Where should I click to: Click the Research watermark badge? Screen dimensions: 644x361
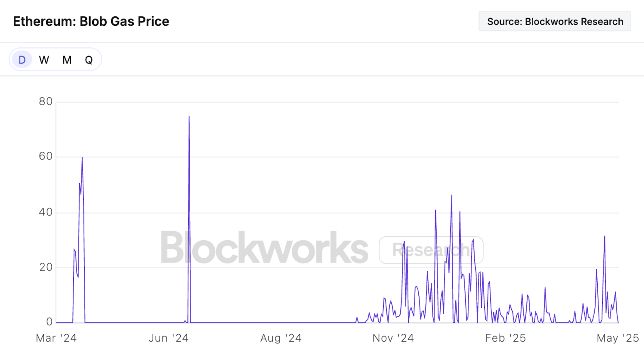431,250
